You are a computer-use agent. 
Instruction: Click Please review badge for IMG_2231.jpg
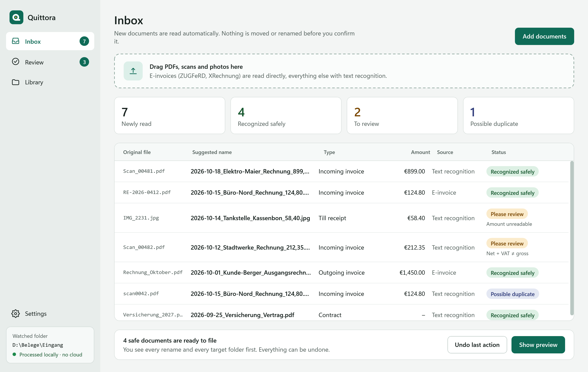[507, 214]
